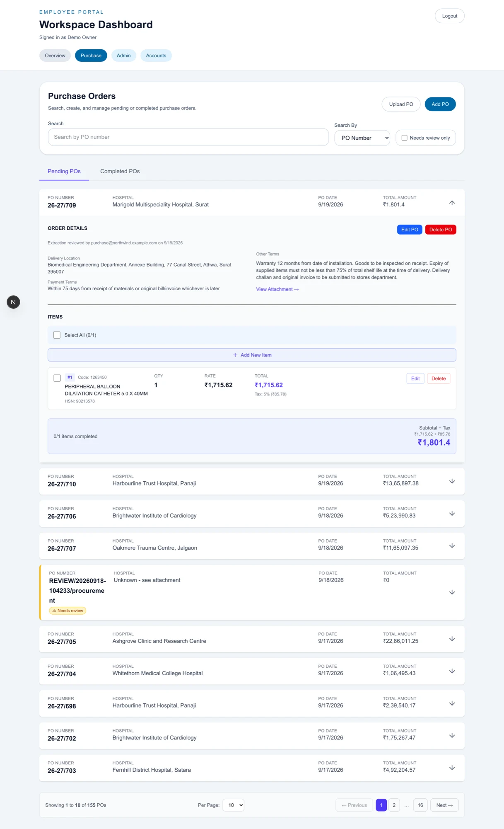Expand PO 26-27/698 row arrow

pos(452,703)
